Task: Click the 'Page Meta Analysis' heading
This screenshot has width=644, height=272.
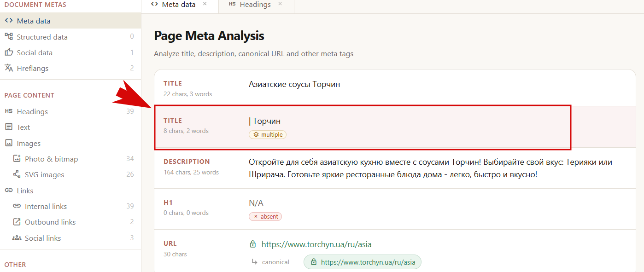Action: (x=209, y=35)
